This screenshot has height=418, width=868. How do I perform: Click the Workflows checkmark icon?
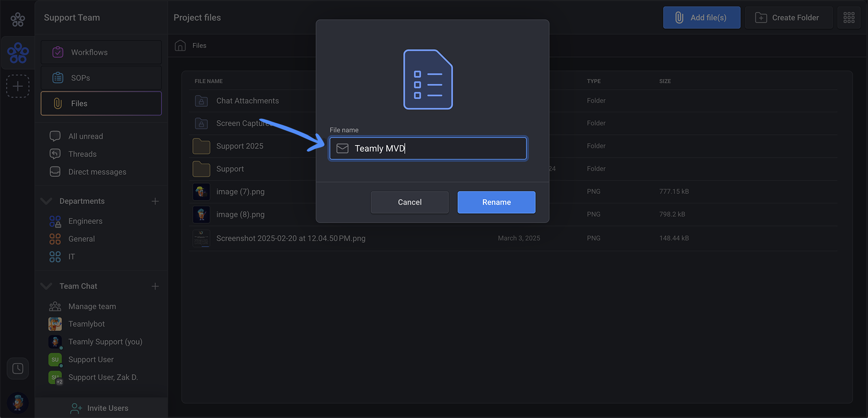coord(58,52)
